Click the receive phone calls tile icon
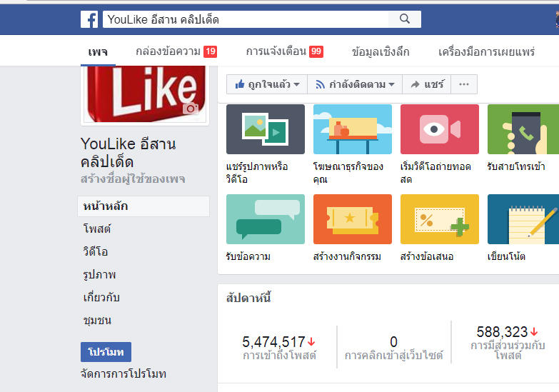 click(523, 129)
